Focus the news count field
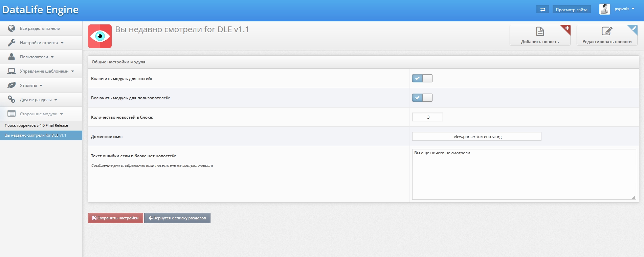 point(427,117)
